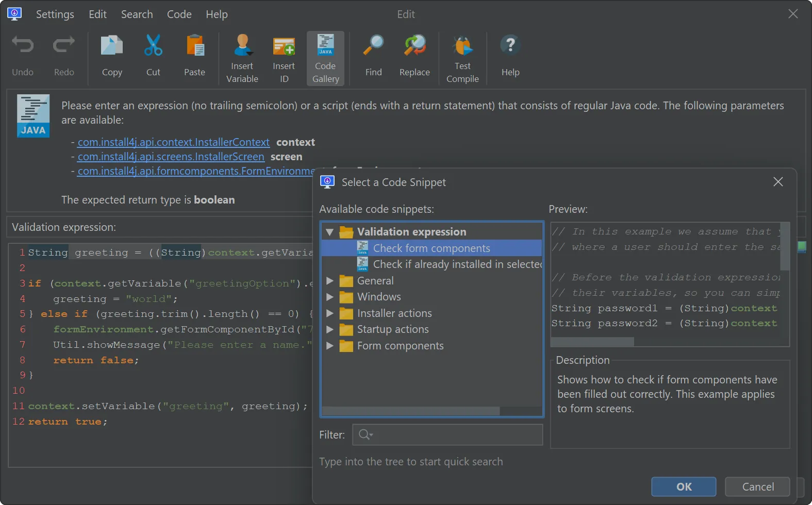Open the Edit menu
The image size is (812, 505).
[x=97, y=14]
